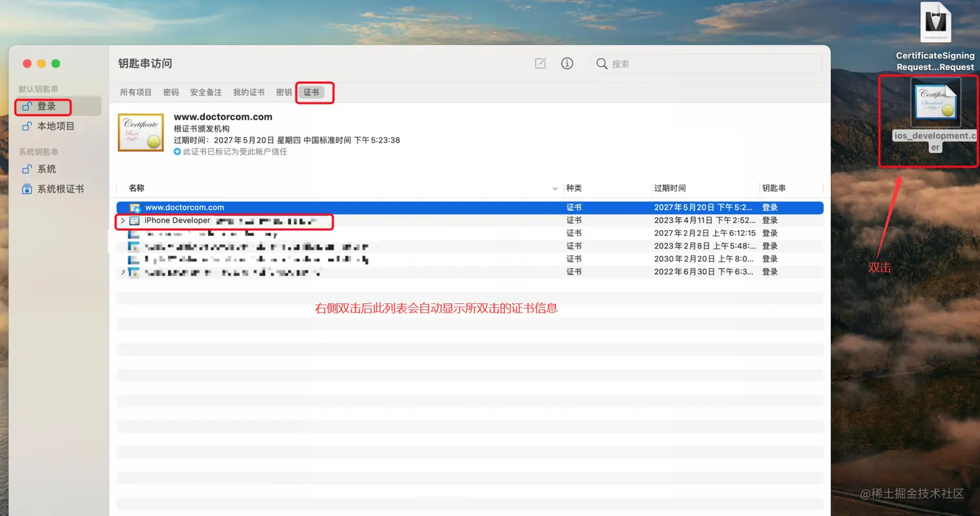Switch to the 所有项目 tab
The image size is (980, 516).
(x=135, y=93)
